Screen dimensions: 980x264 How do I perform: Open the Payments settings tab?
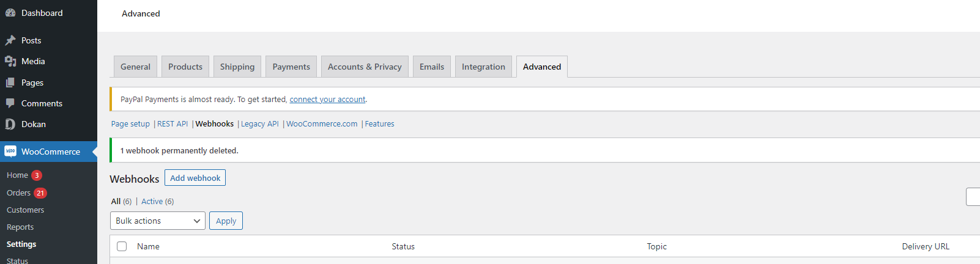click(291, 67)
